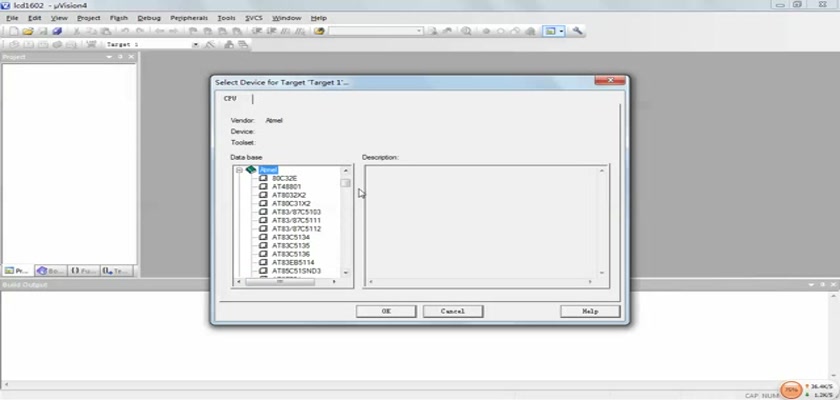
Task: Select the Atmel vendor chip icon
Action: tap(251, 170)
